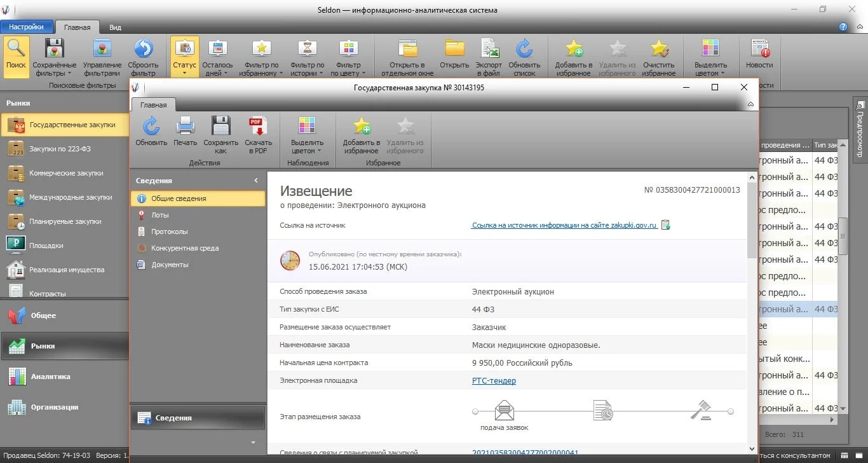868x463 pixels.
Task: Click the auction gavel stage icon
Action: (700, 410)
